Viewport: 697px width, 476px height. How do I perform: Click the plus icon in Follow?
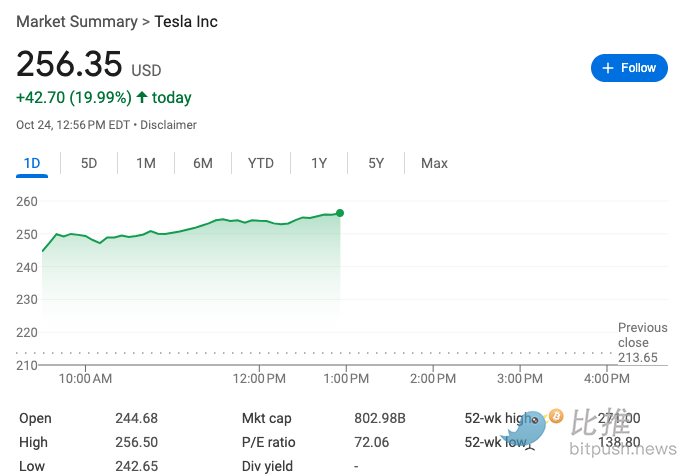pyautogui.click(x=608, y=68)
